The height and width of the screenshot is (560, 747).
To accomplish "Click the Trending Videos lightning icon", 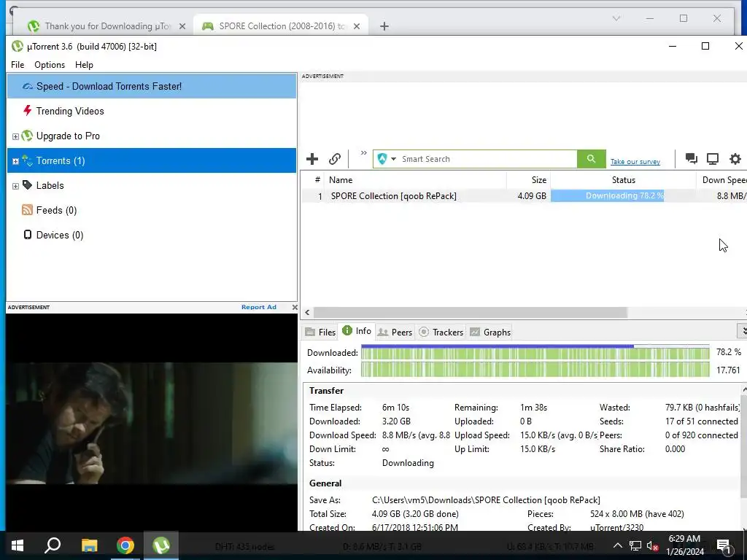I will (x=27, y=111).
